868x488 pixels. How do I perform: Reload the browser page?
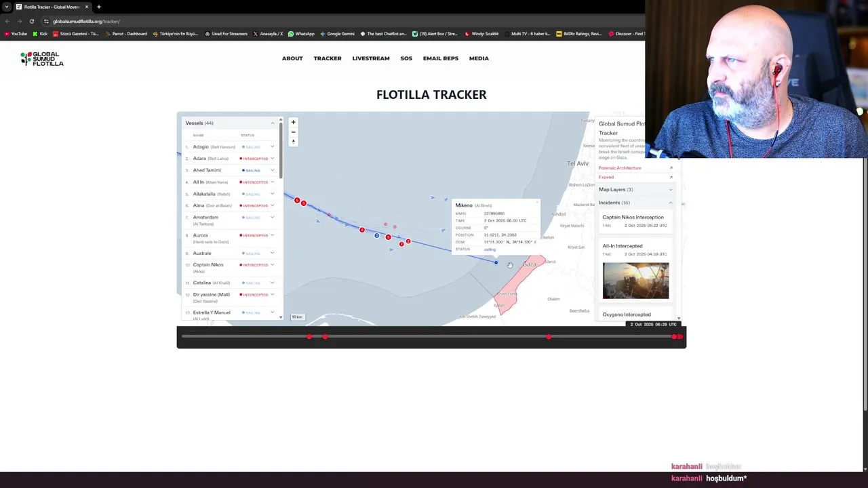tap(31, 21)
